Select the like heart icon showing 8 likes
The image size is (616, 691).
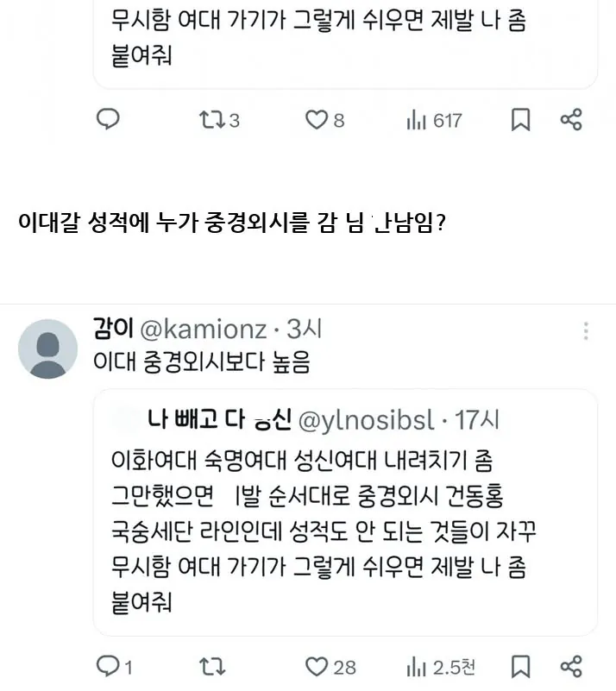pos(316,121)
